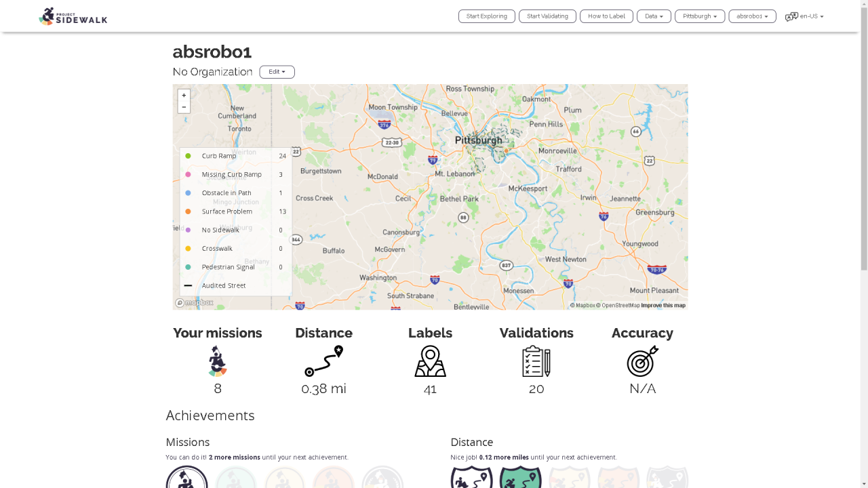868x488 pixels.
Task: Click the Labels map pin icon
Action: [x=430, y=361]
